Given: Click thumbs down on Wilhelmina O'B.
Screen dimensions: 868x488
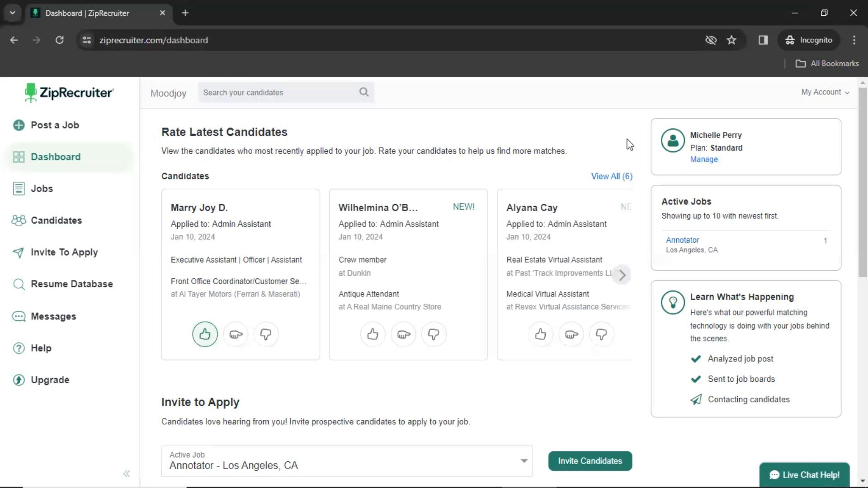Looking at the screenshot, I should pos(434,333).
